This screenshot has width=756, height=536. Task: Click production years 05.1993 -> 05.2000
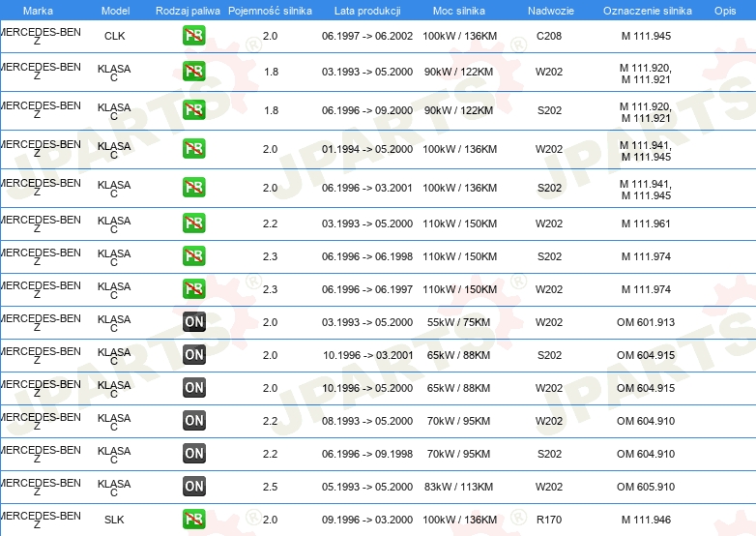(367, 487)
